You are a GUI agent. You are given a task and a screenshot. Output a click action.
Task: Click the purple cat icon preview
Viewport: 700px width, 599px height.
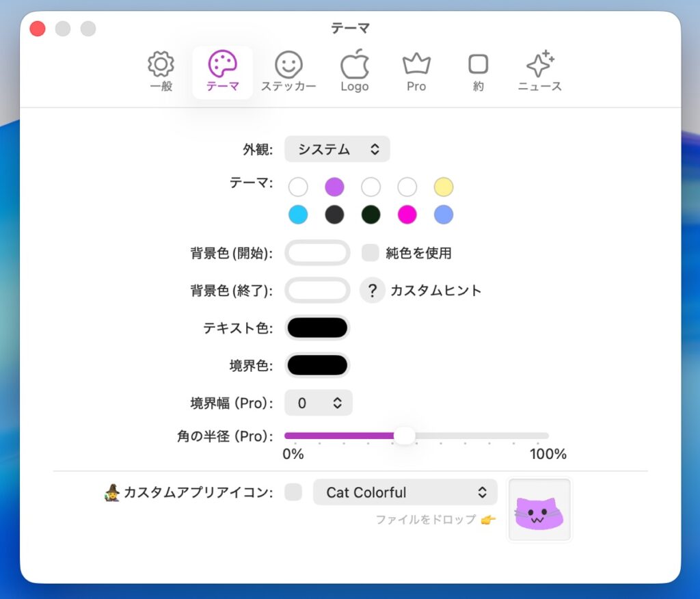pos(539,510)
